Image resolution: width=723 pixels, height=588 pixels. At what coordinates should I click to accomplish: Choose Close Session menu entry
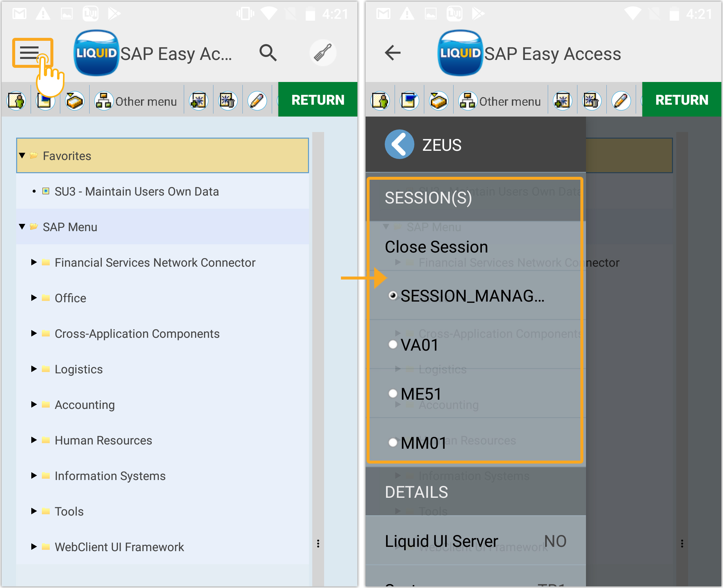(x=436, y=247)
